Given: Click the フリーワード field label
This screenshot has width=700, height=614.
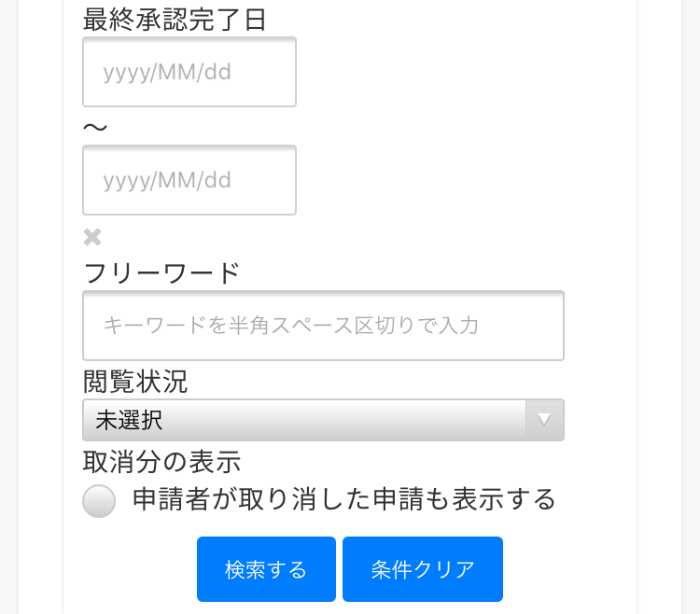Looking at the screenshot, I should [161, 272].
